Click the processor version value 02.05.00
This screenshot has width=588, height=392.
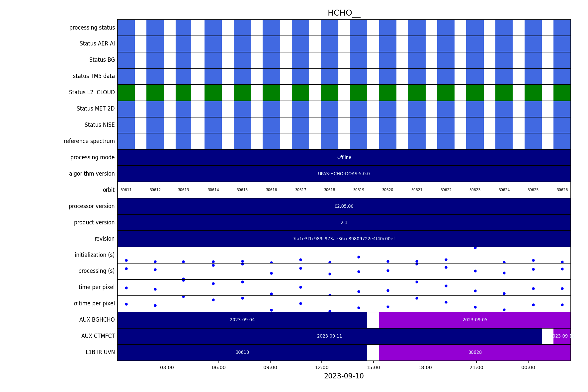344,206
